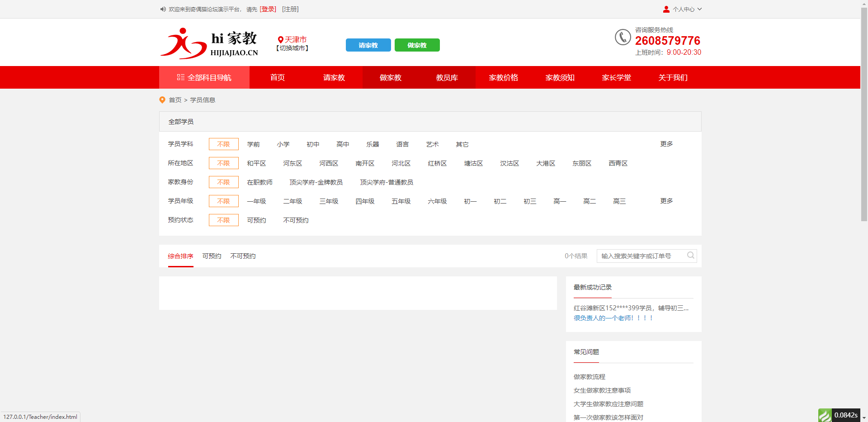Expand 更多 for 学员年级 row

click(666, 201)
